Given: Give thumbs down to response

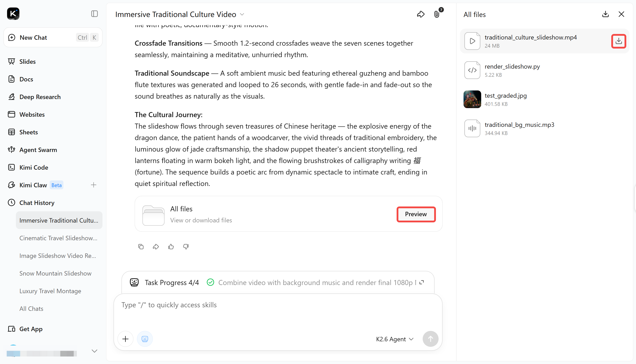Looking at the screenshot, I should pos(186,247).
